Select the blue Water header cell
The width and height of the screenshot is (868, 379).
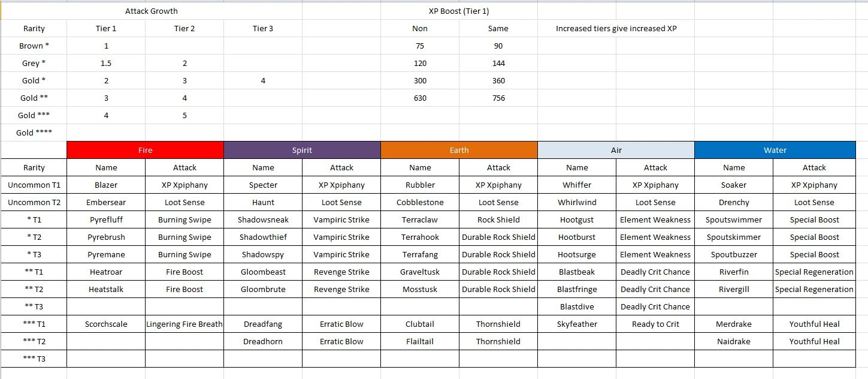click(x=775, y=151)
